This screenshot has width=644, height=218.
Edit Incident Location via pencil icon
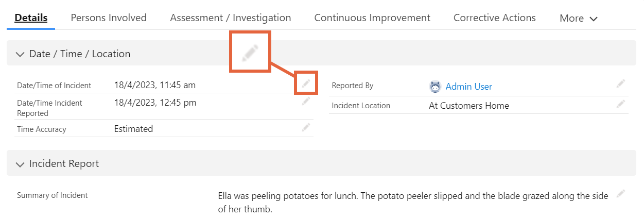point(621,104)
